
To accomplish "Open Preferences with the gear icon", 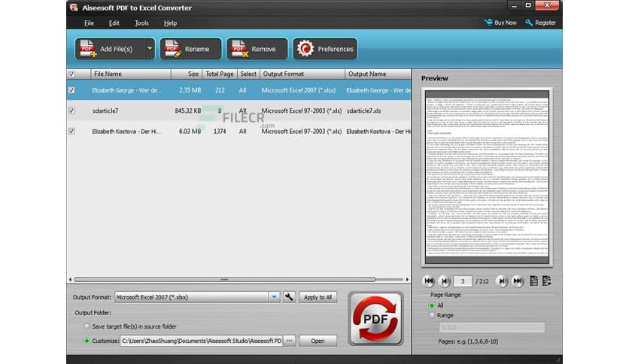I will (x=305, y=48).
